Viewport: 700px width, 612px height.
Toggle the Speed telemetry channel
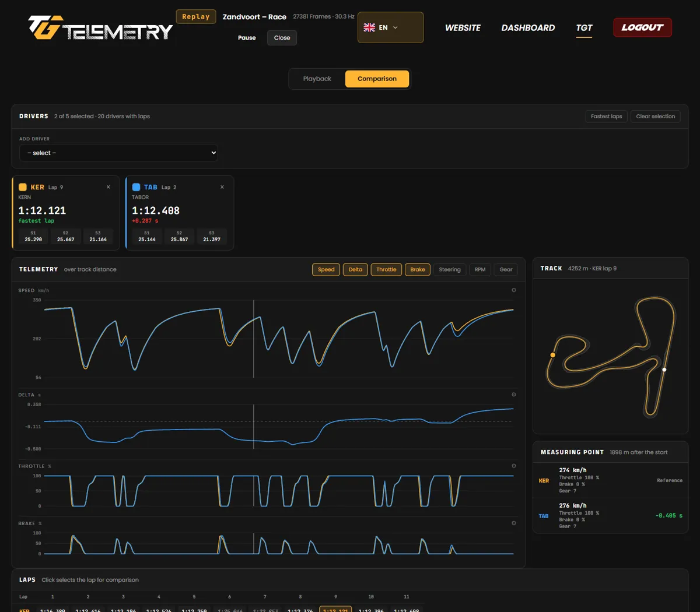coord(326,269)
